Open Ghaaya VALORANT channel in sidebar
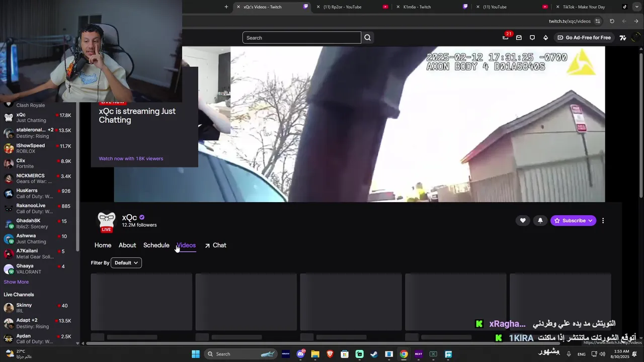Image resolution: width=644 pixels, height=362 pixels. point(38,268)
